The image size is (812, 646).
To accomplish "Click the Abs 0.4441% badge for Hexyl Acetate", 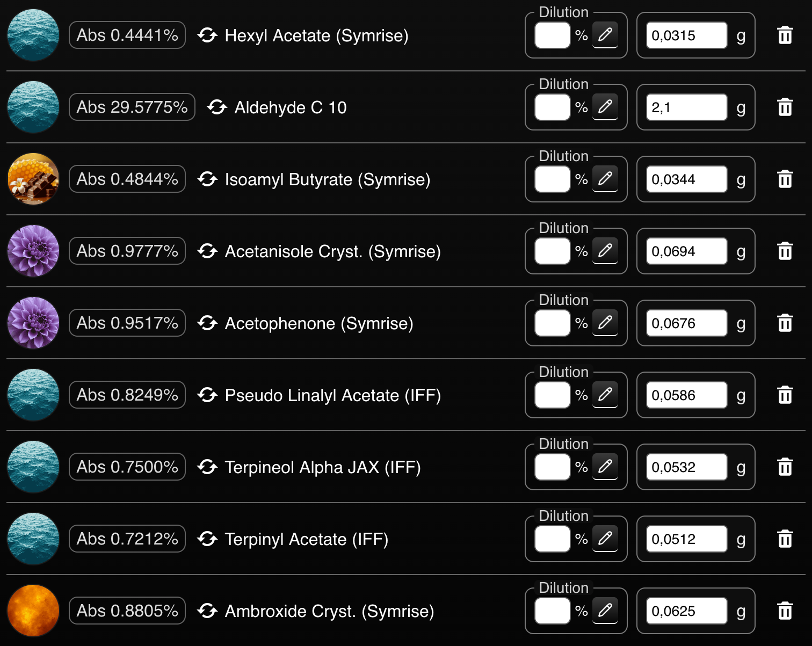I will click(x=127, y=35).
